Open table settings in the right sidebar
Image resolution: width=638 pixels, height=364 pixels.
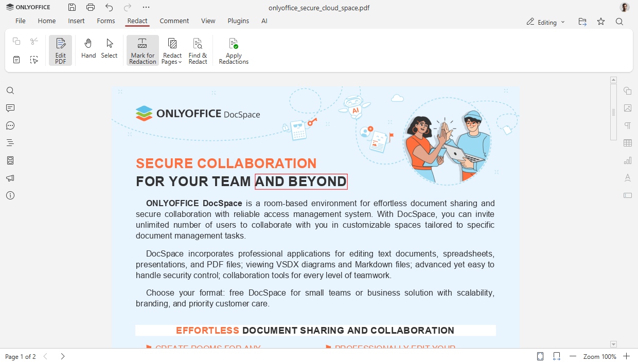[x=627, y=143]
